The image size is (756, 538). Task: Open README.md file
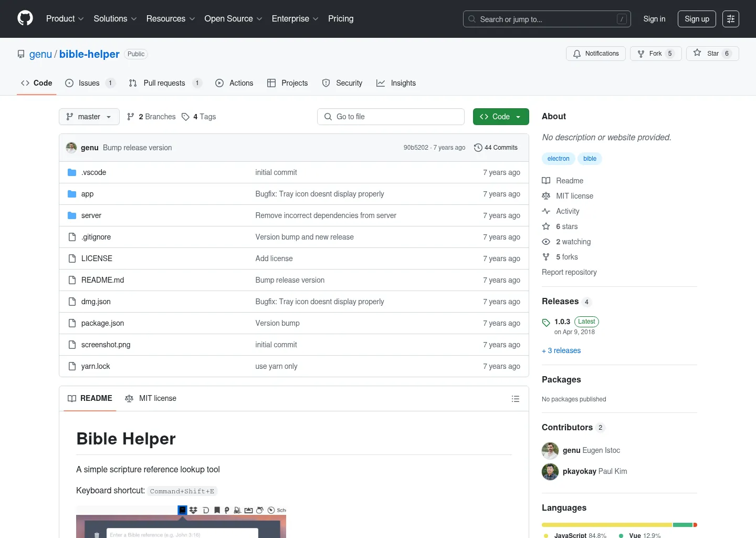102,280
